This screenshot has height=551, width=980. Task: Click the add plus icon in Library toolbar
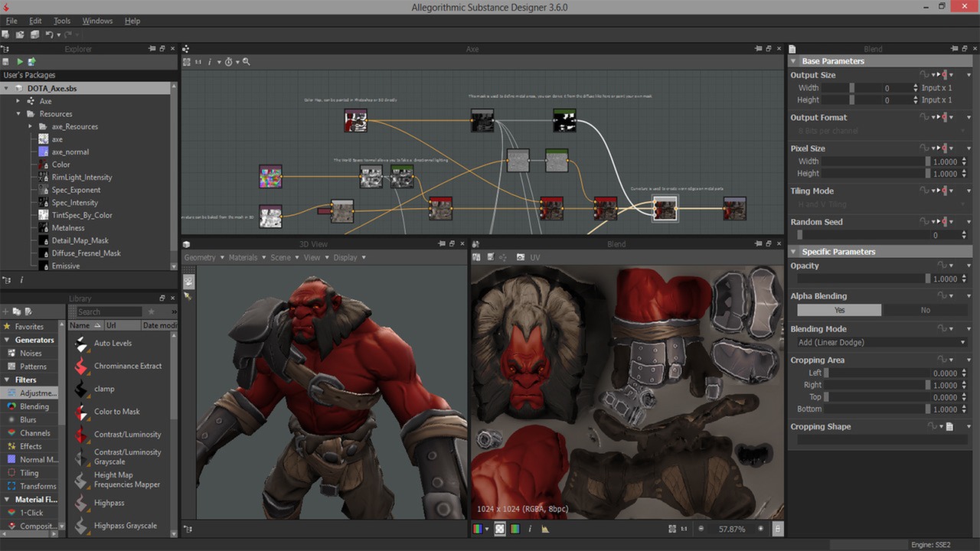[5, 311]
